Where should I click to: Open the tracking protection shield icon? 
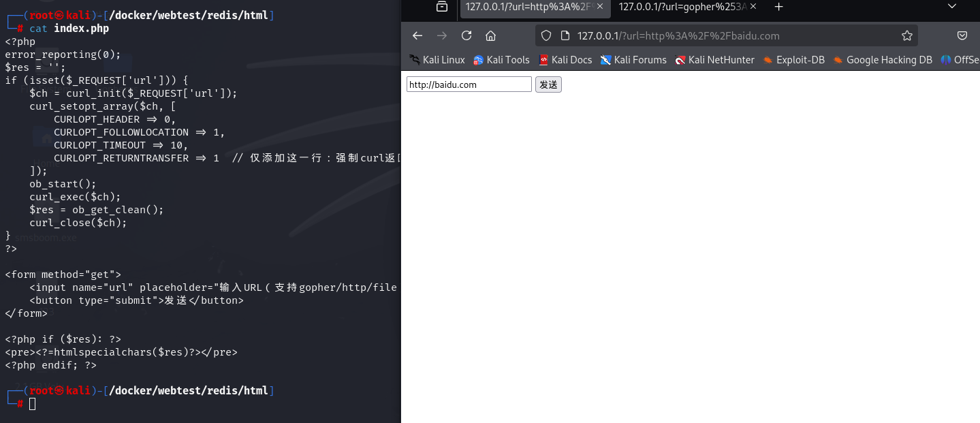[546, 36]
